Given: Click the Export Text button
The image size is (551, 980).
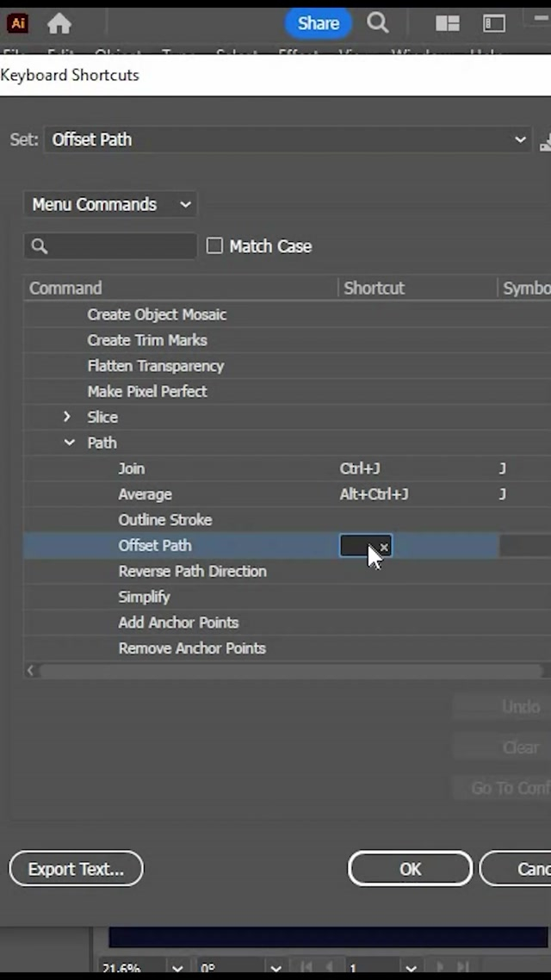Looking at the screenshot, I should (76, 869).
